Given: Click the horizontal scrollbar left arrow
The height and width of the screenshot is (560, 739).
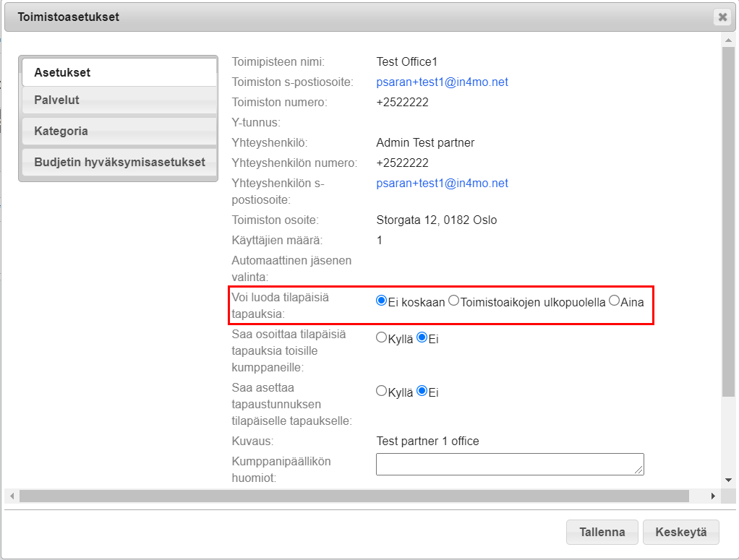Looking at the screenshot, I should 11,496.
